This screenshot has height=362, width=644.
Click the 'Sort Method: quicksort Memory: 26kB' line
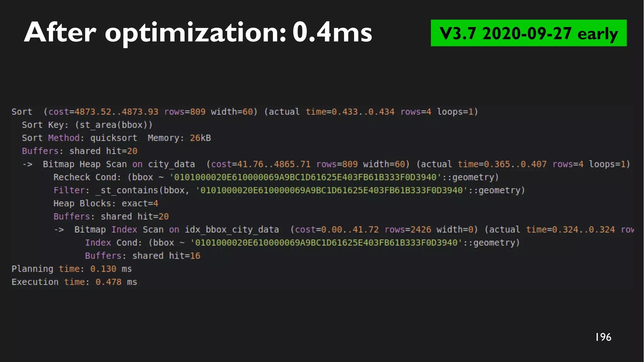click(116, 138)
